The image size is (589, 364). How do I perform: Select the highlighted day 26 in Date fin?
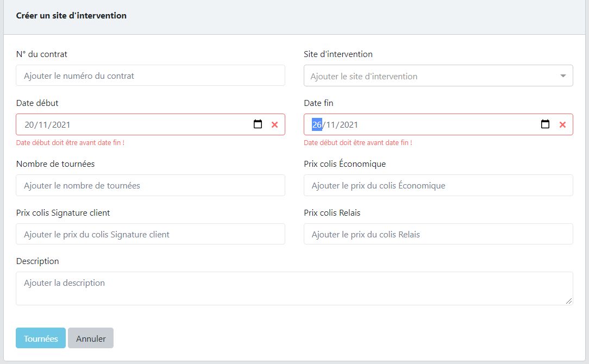(x=317, y=125)
